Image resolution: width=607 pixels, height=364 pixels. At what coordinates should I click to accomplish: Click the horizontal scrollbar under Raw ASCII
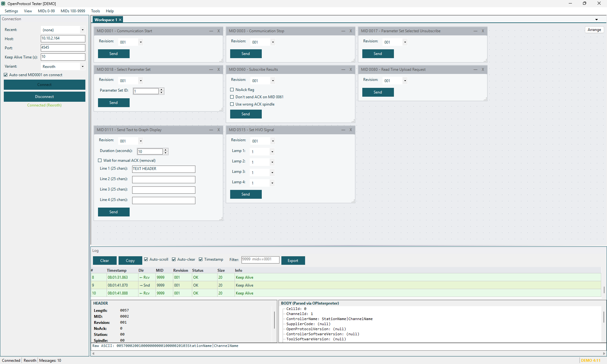(x=348, y=354)
